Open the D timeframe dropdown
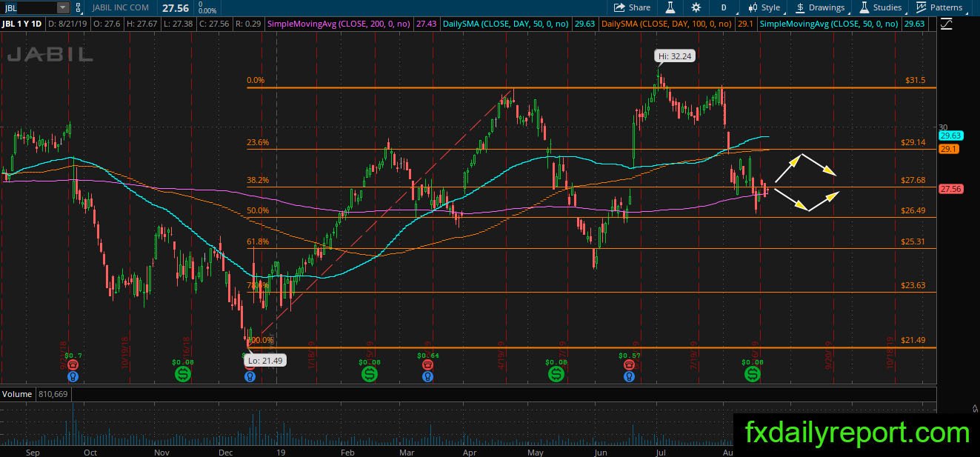The width and height of the screenshot is (980, 457). pyautogui.click(x=723, y=7)
